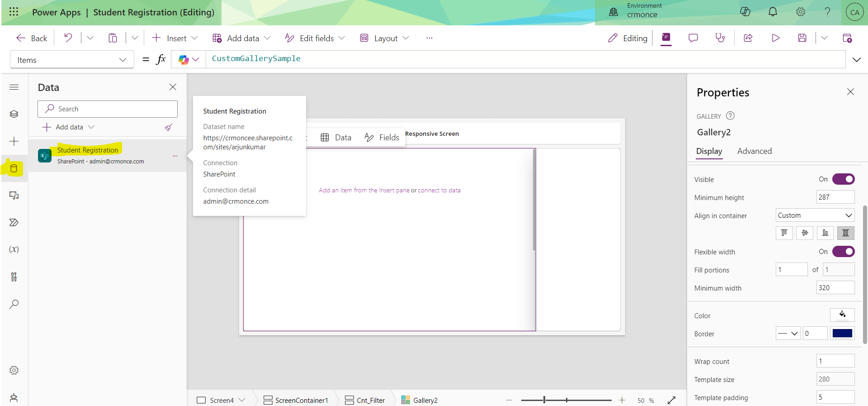The height and width of the screenshot is (406, 868).
Task: Click the Paste clipboard icon
Action: [x=113, y=38]
